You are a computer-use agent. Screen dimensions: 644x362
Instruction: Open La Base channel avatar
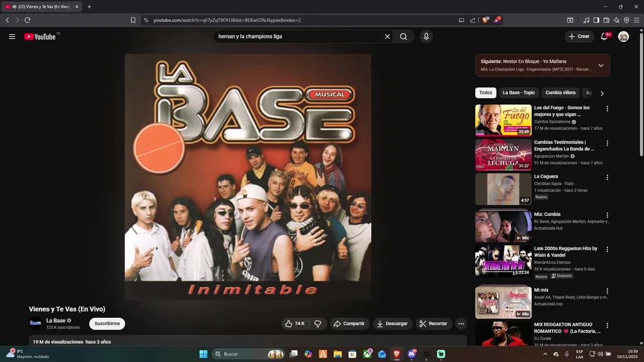(35, 323)
